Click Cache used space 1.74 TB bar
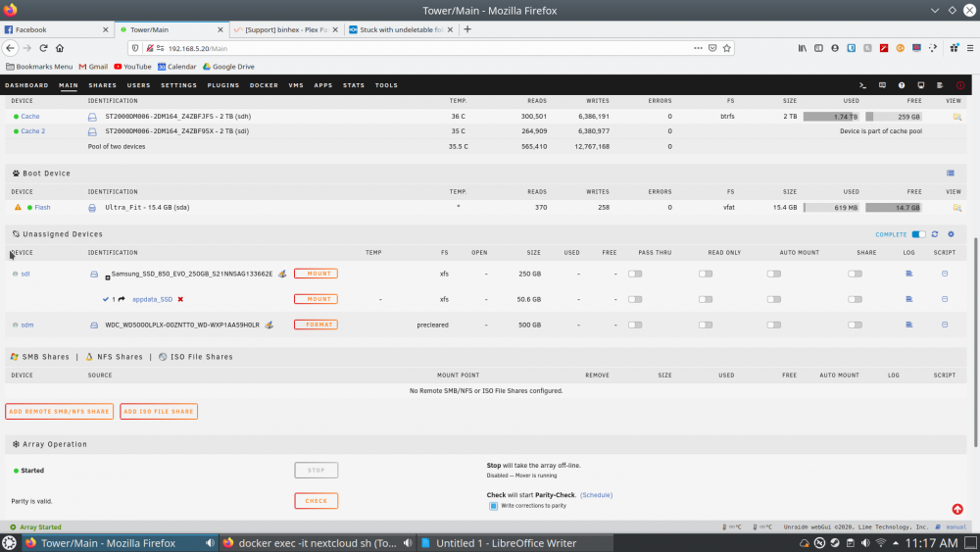The image size is (980, 552). pos(831,117)
